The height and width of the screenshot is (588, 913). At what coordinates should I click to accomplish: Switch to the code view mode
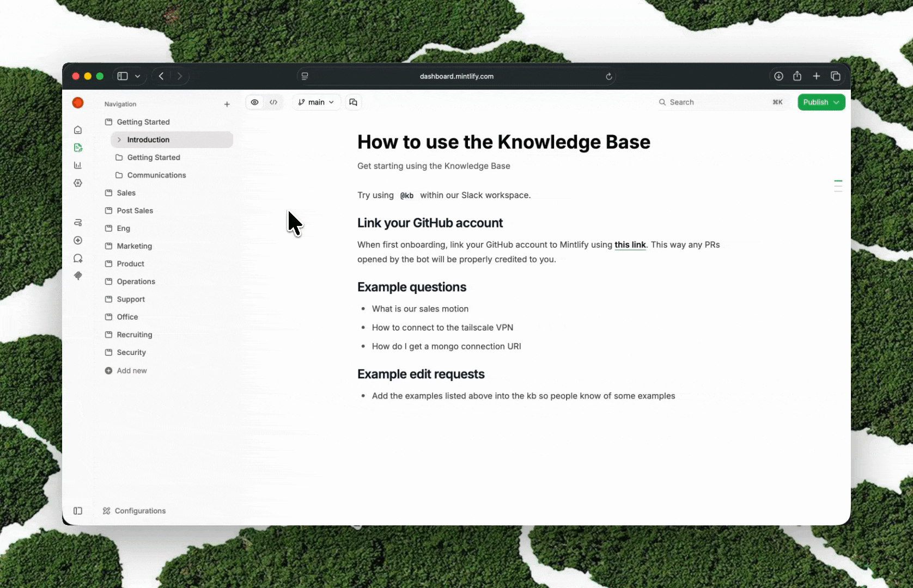click(273, 102)
